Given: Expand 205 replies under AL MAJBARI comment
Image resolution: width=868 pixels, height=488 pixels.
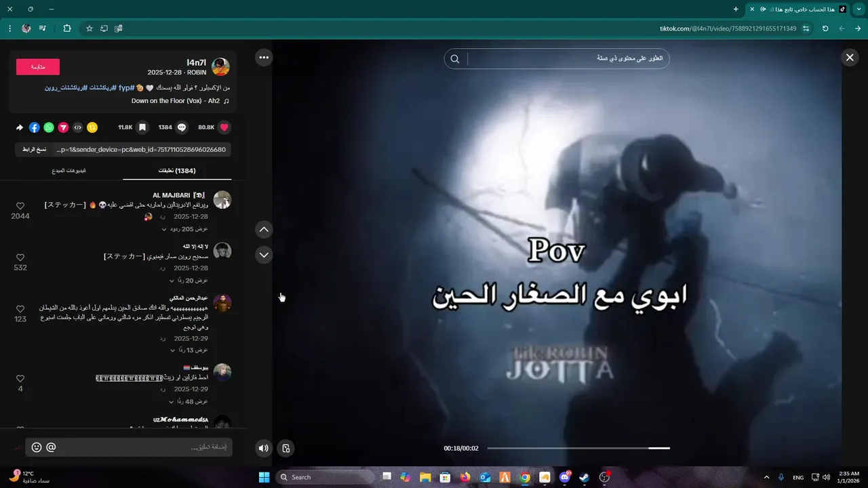Looking at the screenshot, I should click(x=184, y=229).
